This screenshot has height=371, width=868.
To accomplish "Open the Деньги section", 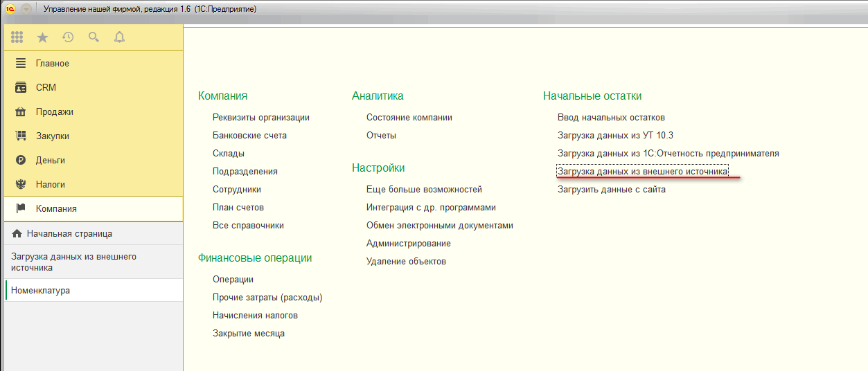I will pos(50,160).
